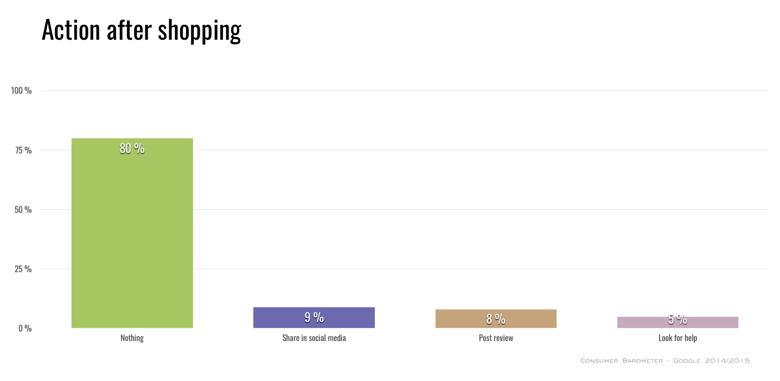The image size is (780, 381).
Task: Click the 25 % y-axis tick label
Action: coord(24,269)
